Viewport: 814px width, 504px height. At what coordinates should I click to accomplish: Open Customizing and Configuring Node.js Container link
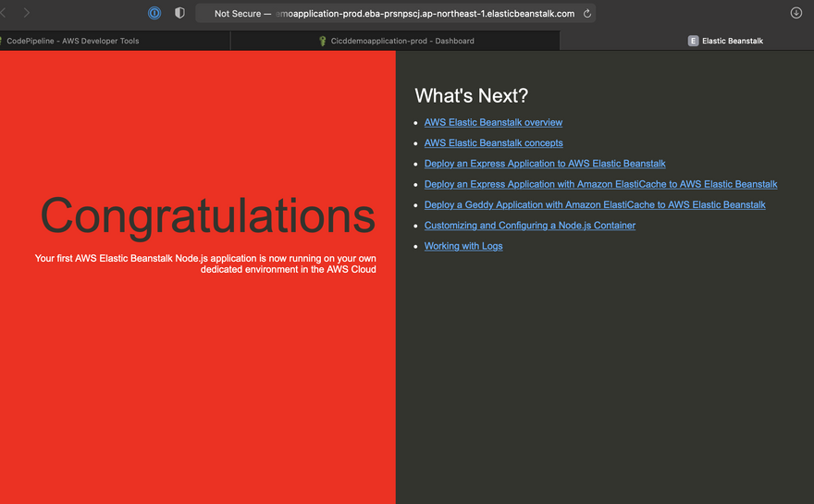530,226
